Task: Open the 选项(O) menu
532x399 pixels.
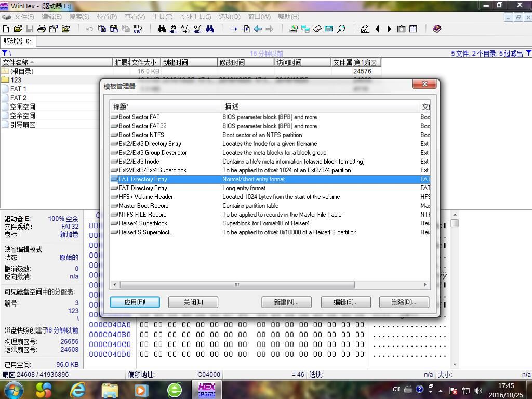Action: (x=229, y=16)
